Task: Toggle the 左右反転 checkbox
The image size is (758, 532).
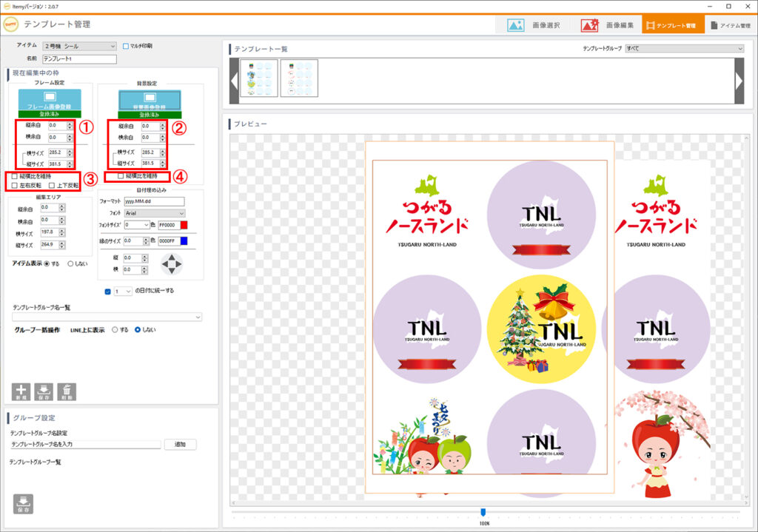Action: click(x=16, y=185)
